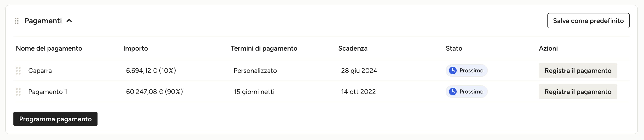This screenshot has width=644, height=140.
Task: Register payment for Pagamento 1 row
Action: point(578,92)
